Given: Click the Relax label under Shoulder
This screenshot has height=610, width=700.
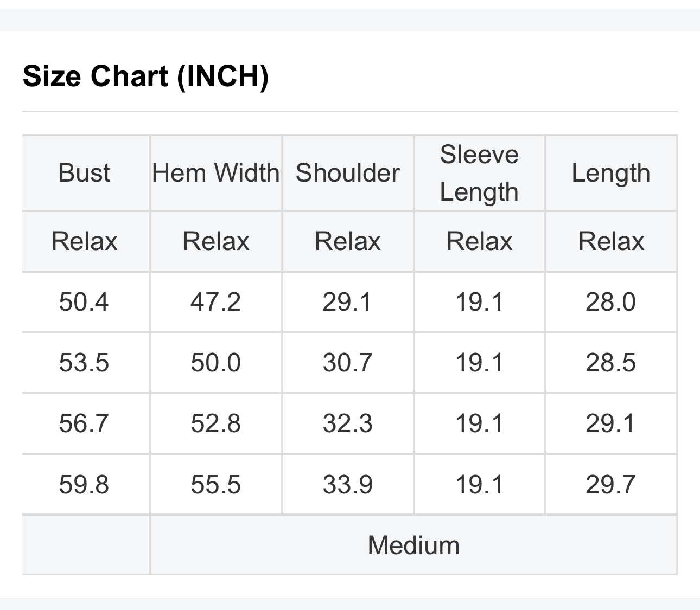Looking at the screenshot, I should click(348, 241).
